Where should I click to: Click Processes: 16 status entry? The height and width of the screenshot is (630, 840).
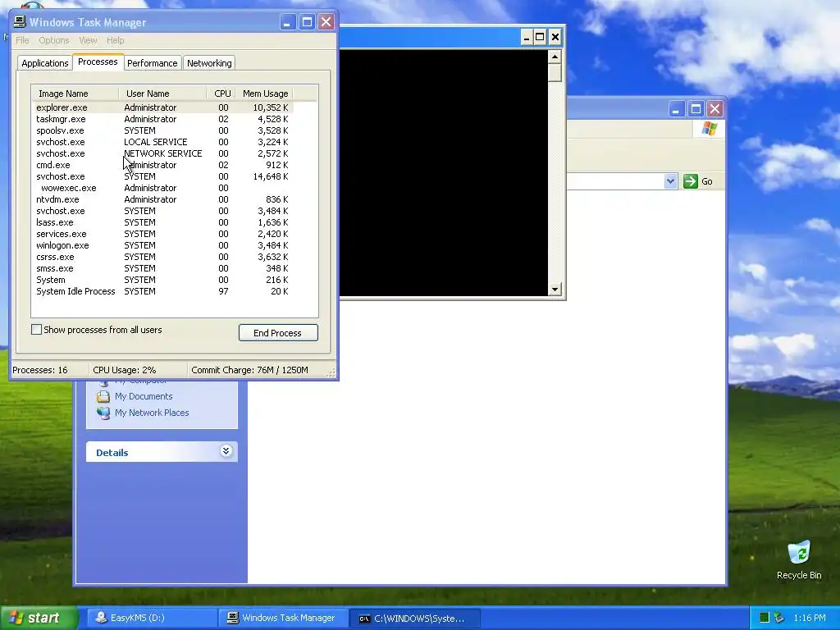(x=40, y=370)
